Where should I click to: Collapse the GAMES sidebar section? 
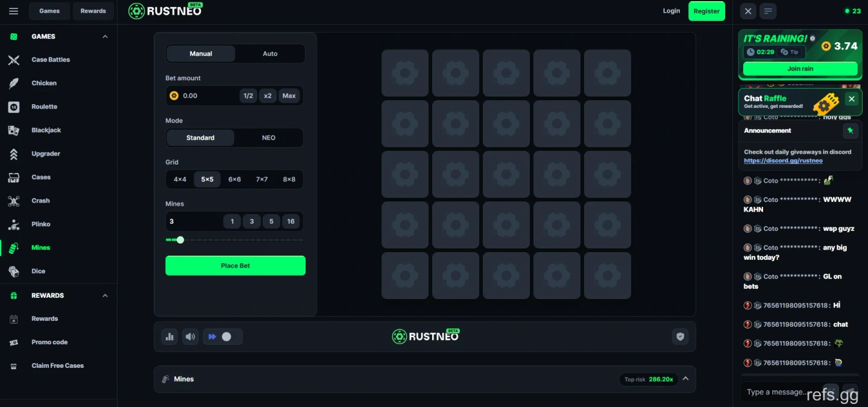pos(105,37)
